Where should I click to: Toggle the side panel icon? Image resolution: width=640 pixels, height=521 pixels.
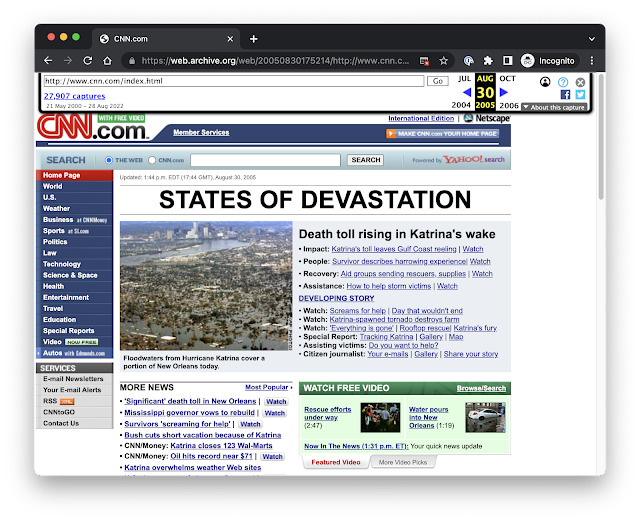coord(507,61)
